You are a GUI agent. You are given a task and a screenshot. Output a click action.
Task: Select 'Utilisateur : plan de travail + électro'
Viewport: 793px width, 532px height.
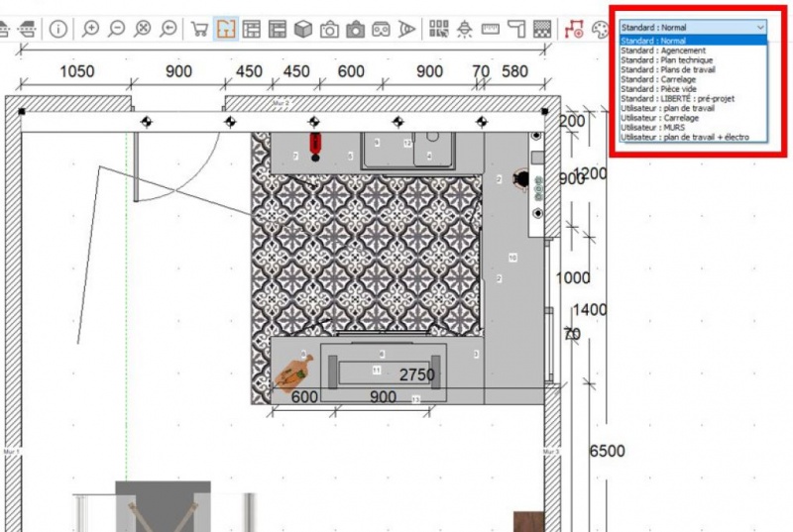pyautogui.click(x=684, y=137)
